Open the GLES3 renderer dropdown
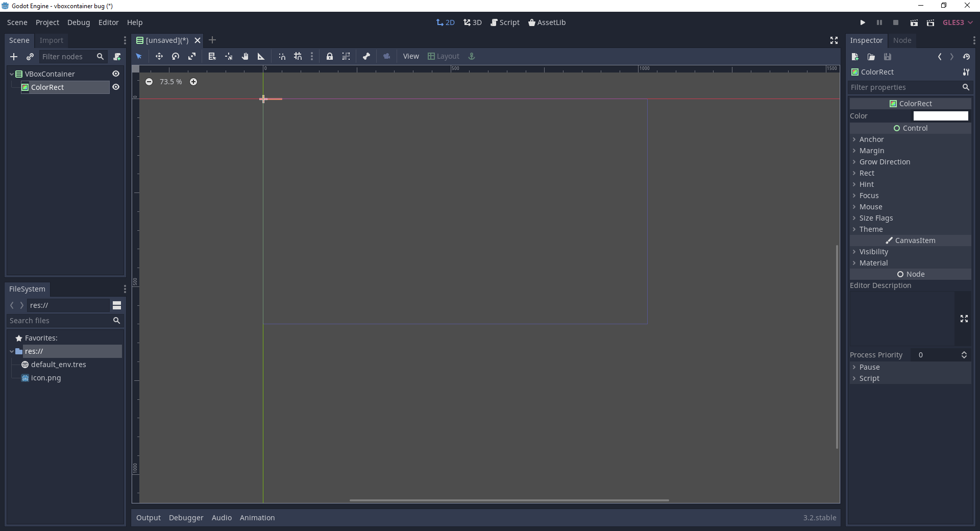This screenshot has height=531, width=980. (957, 22)
